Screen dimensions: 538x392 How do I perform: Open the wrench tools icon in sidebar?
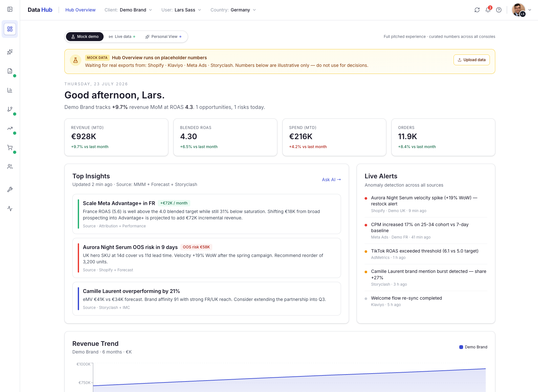click(x=10, y=189)
